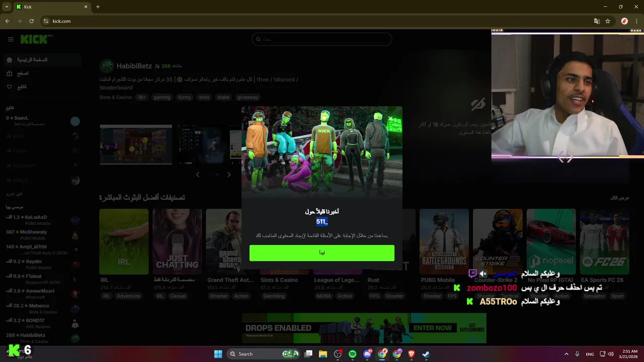The height and width of the screenshot is (362, 644).
Task: Open the IRL category card
Action: point(124,241)
